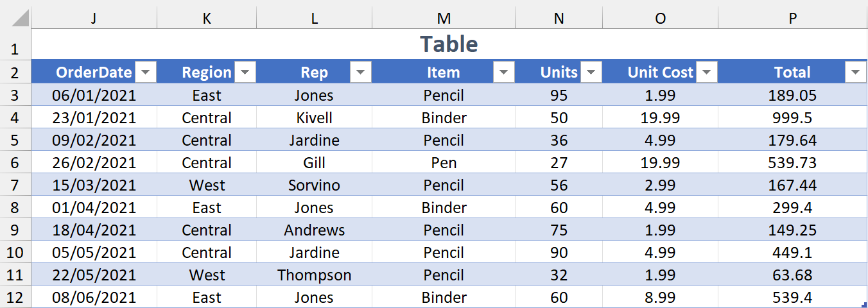The width and height of the screenshot is (868, 308).
Task: Click the Sorvino rep cell
Action: click(314, 185)
